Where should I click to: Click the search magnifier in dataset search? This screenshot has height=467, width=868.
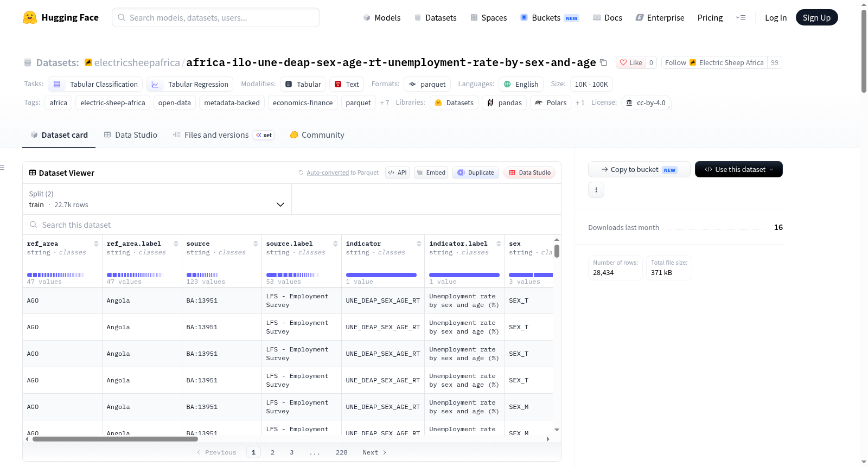34,225
